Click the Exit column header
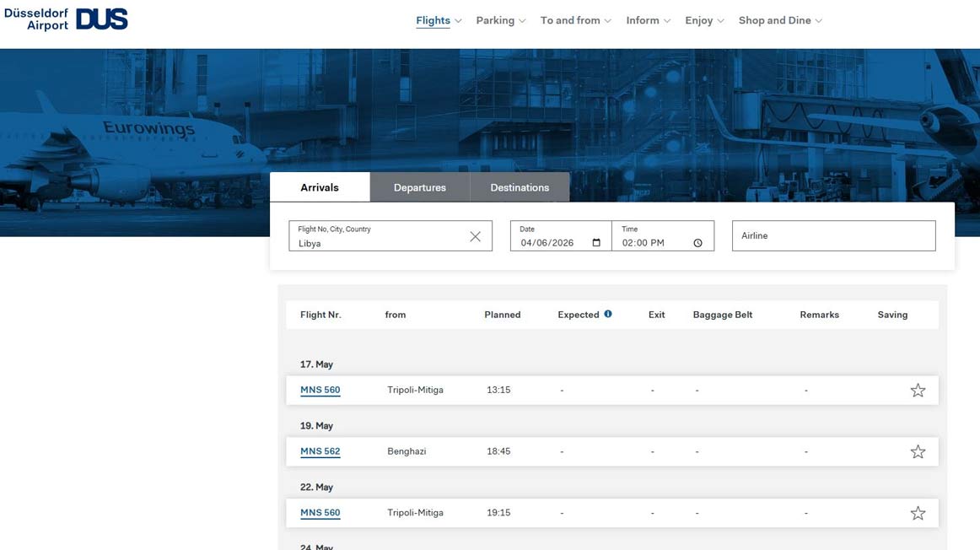980x550 pixels. (656, 315)
